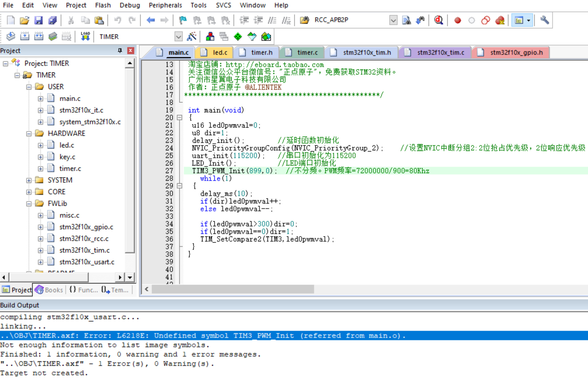Viewport: 588px width, 378px height.
Task: Translate the current file
Action: (11, 36)
